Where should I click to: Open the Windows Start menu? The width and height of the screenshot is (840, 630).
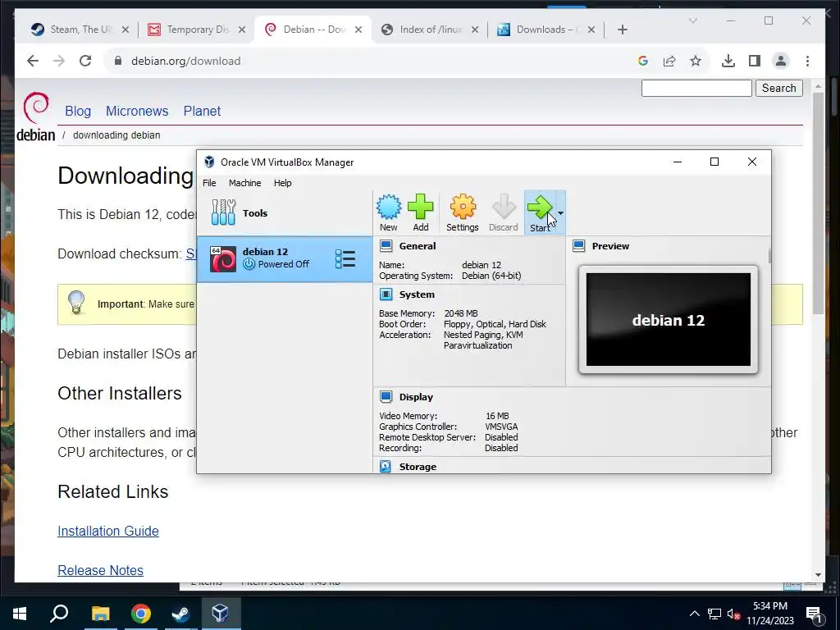(x=20, y=614)
